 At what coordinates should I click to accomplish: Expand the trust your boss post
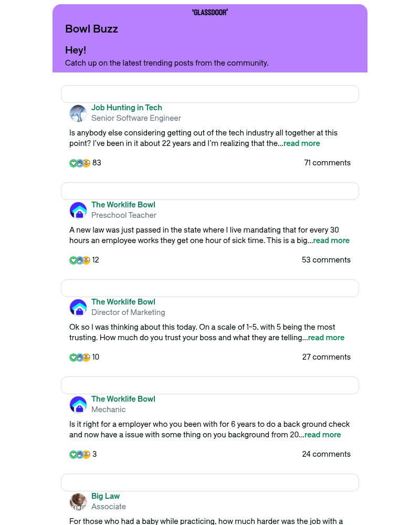pyautogui.click(x=326, y=338)
